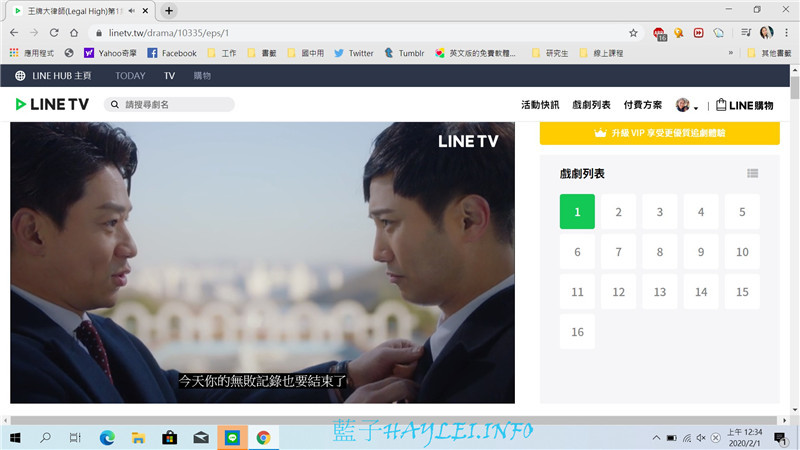Open the notification center icon

pos(780,438)
